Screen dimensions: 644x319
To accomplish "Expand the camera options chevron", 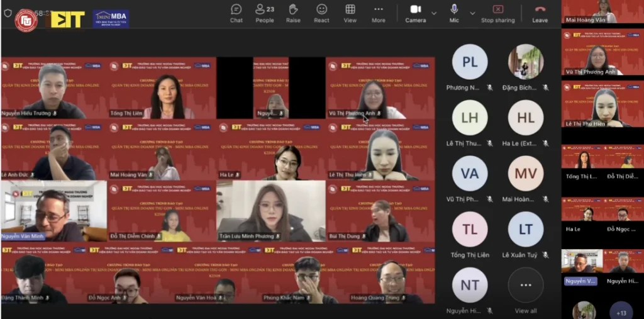I will [433, 13].
